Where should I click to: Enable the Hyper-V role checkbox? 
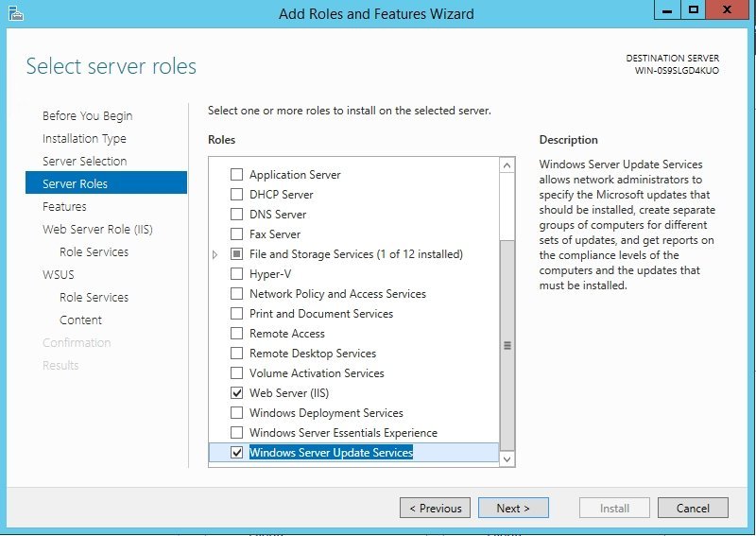[x=236, y=274]
